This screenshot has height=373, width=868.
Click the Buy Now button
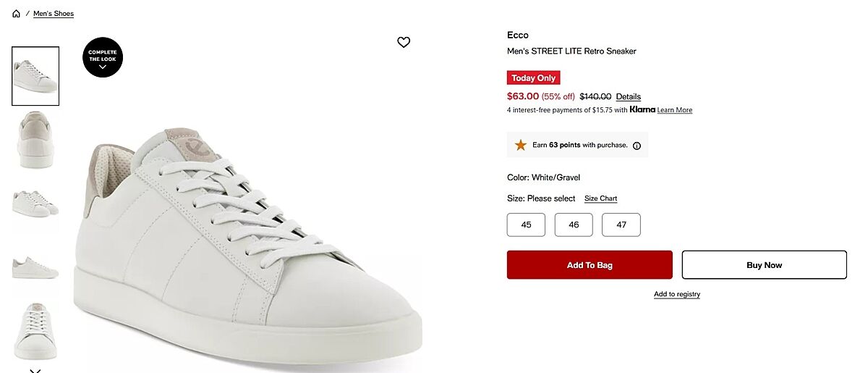(764, 265)
